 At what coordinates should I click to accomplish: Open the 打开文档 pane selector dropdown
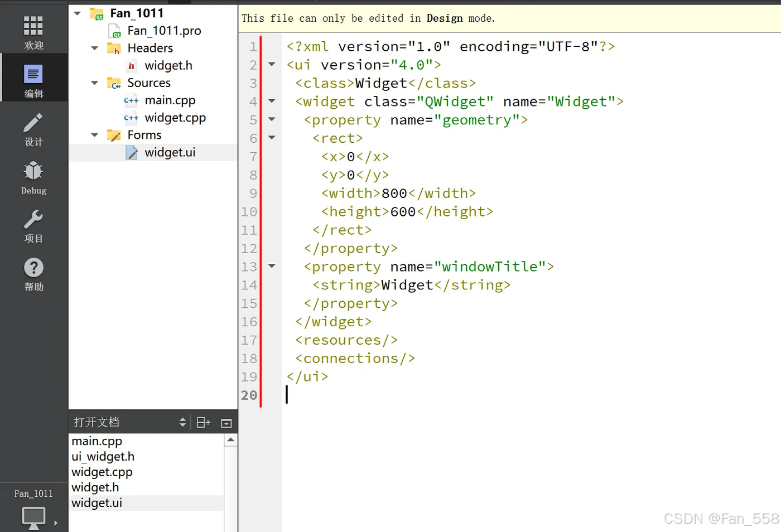pyautogui.click(x=182, y=423)
